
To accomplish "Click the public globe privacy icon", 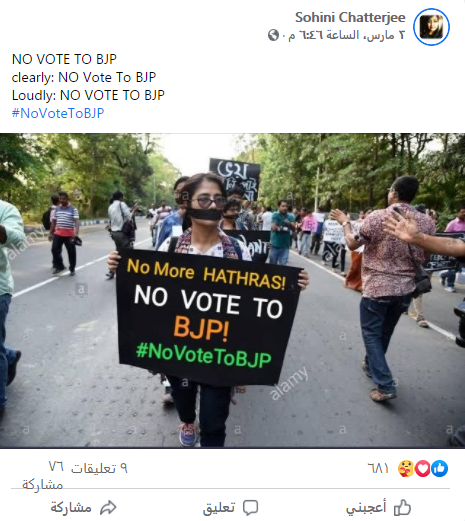I will click(273, 35).
